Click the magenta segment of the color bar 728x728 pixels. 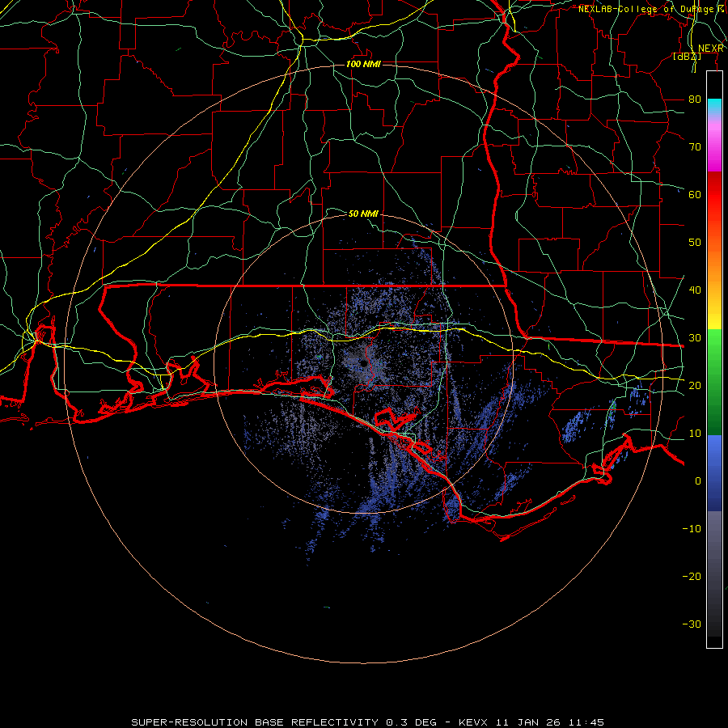[x=714, y=149]
